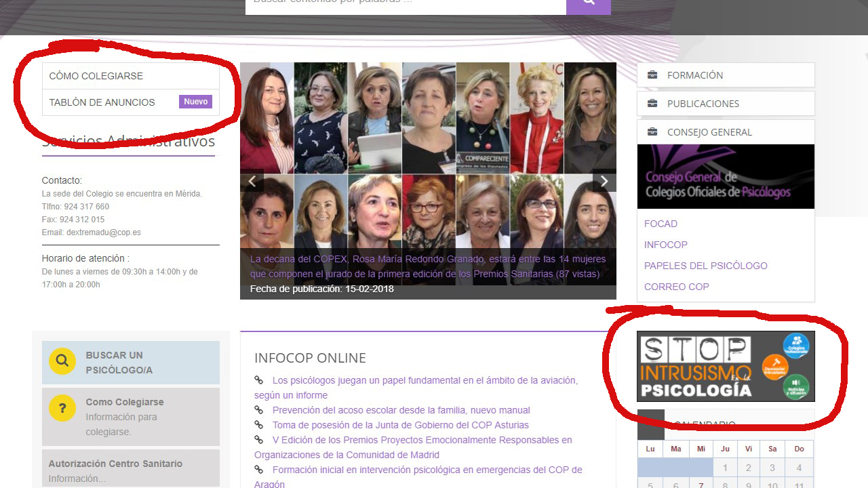This screenshot has height=488, width=868.
Task: Select day 7 in the calendar
Action: (701, 485)
